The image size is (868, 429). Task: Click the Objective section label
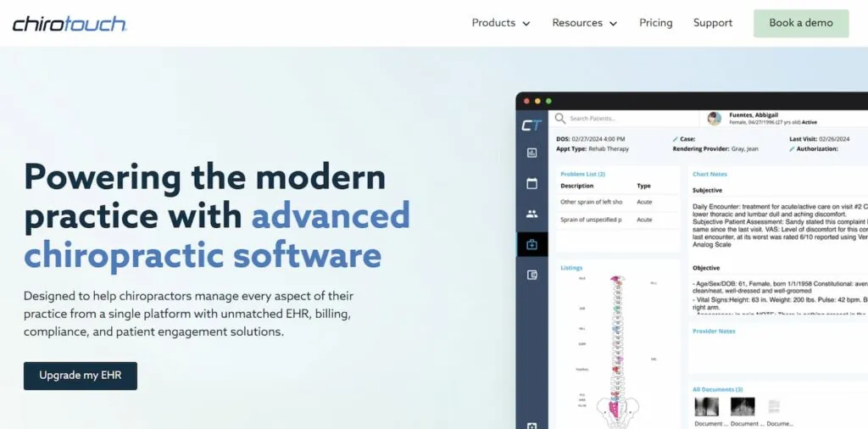point(706,268)
